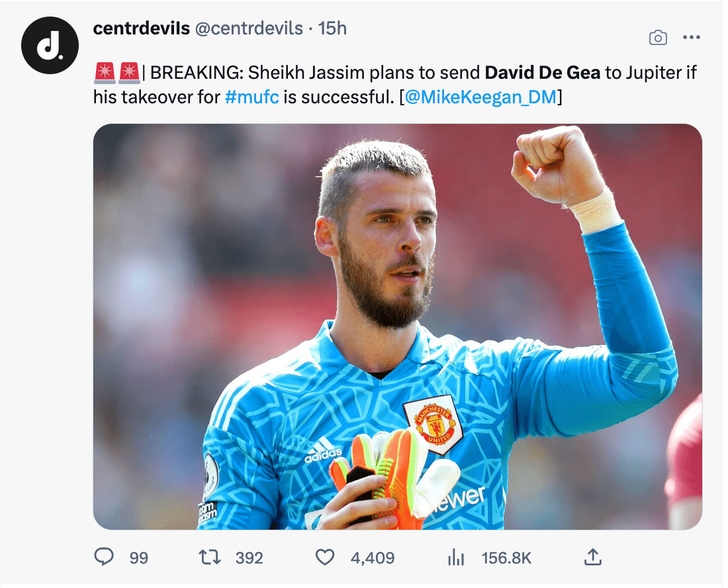This screenshot has height=588, width=728.
Task: Click the 156.8K views count
Action: [506, 558]
